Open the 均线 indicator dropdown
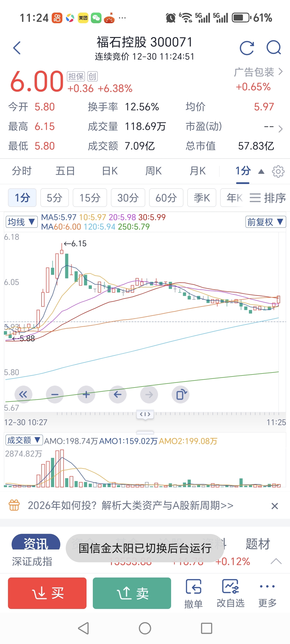The width and height of the screenshot is (290, 644). pos(22,222)
